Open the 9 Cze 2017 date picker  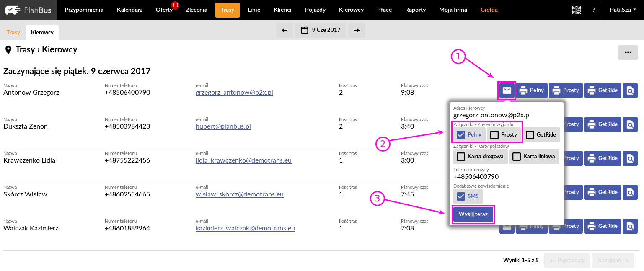pyautogui.click(x=321, y=30)
